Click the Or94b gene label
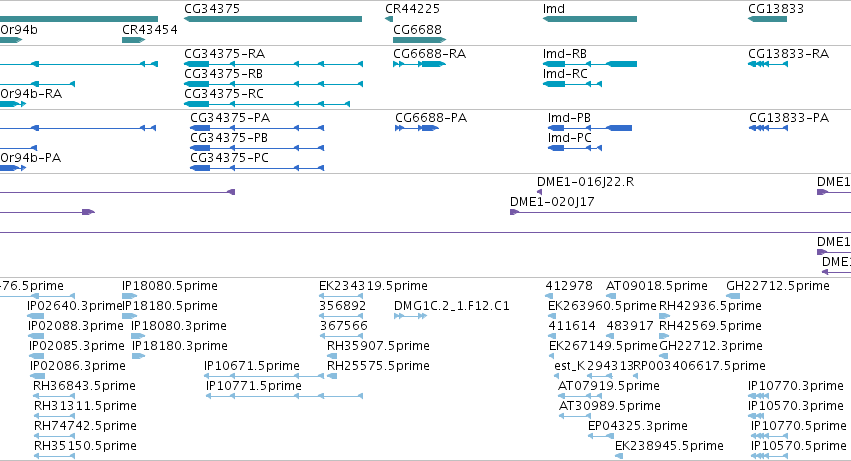This screenshot has width=851, height=461. [19, 29]
